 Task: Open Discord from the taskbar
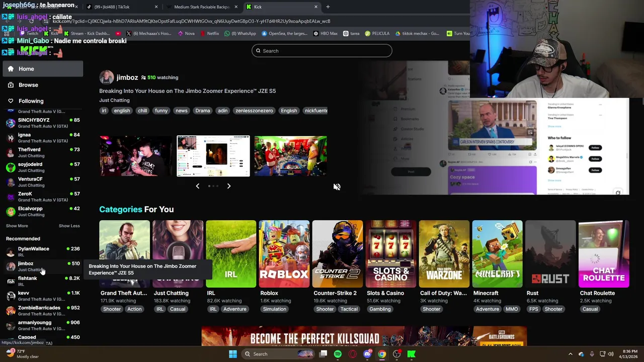click(367, 354)
